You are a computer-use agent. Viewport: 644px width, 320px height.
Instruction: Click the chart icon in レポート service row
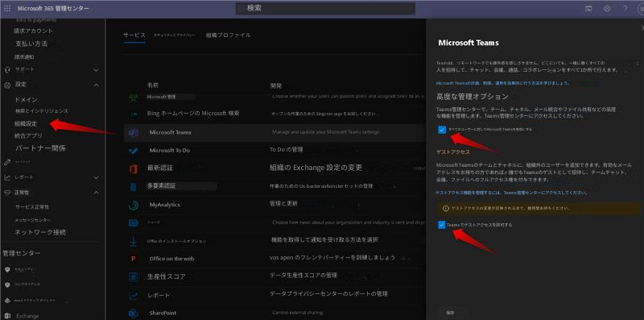(133, 295)
